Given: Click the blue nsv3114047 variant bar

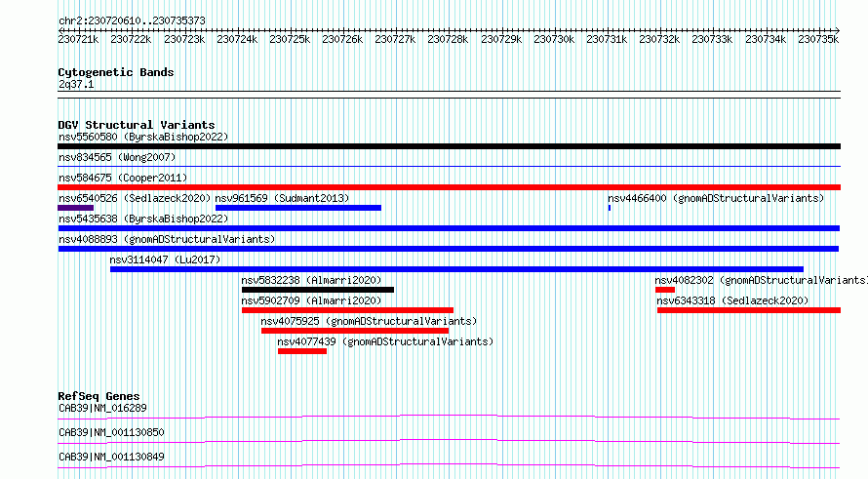Looking at the screenshot, I should click(x=456, y=269).
